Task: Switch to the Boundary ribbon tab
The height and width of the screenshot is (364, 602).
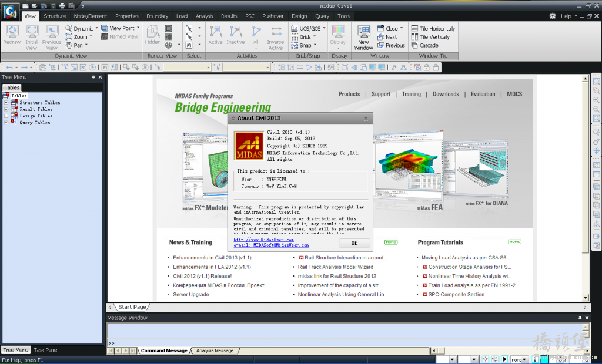Action: coord(157,16)
